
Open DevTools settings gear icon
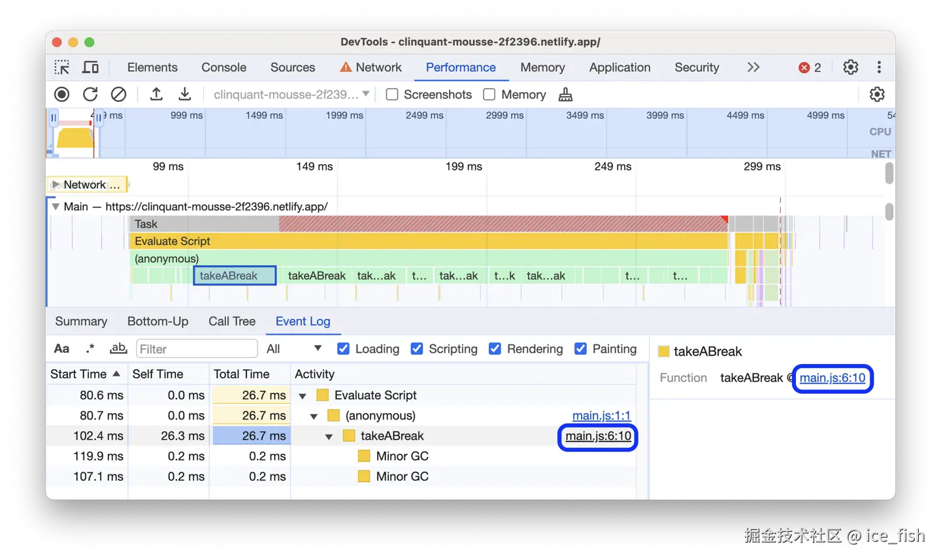click(x=850, y=67)
